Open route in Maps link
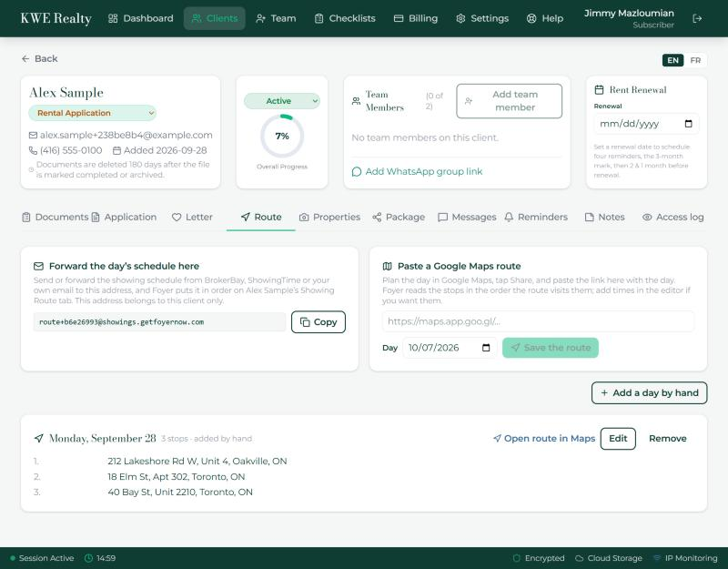Screen dimensions: 728x569 [544, 439]
